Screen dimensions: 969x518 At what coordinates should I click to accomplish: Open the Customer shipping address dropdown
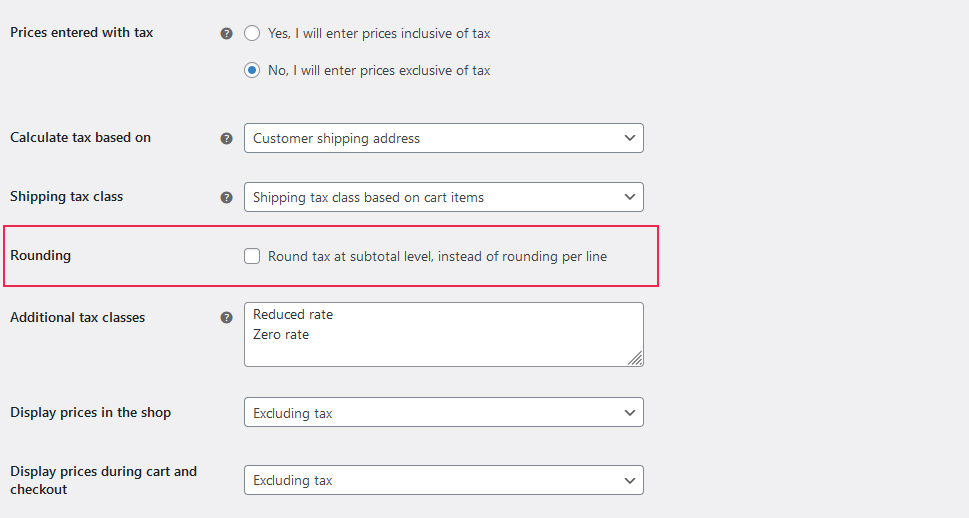tap(443, 138)
